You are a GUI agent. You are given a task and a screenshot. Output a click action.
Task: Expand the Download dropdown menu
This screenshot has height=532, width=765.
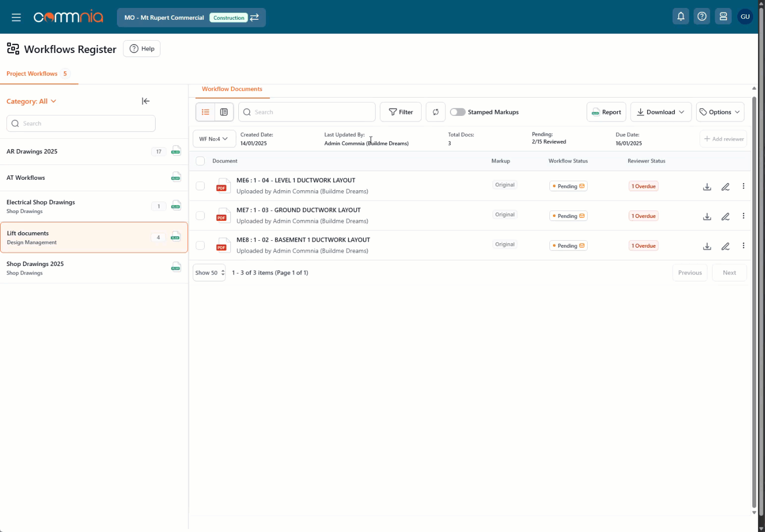tap(660, 112)
